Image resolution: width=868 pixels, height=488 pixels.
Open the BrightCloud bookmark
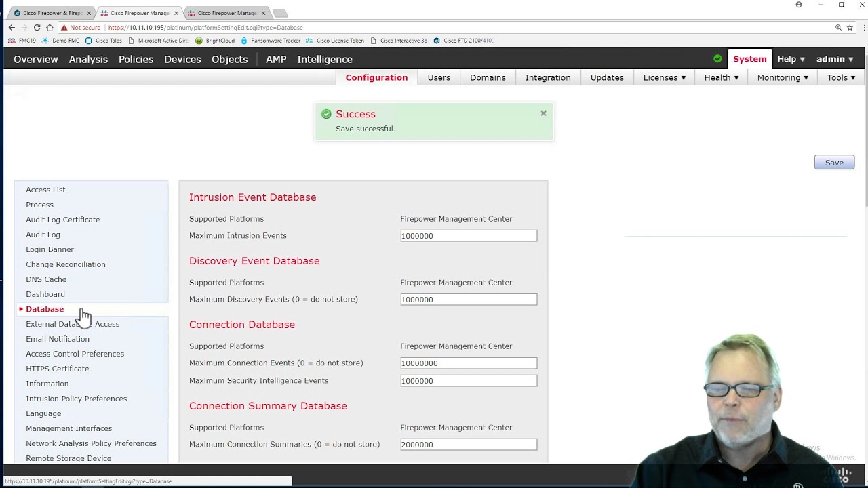click(215, 41)
